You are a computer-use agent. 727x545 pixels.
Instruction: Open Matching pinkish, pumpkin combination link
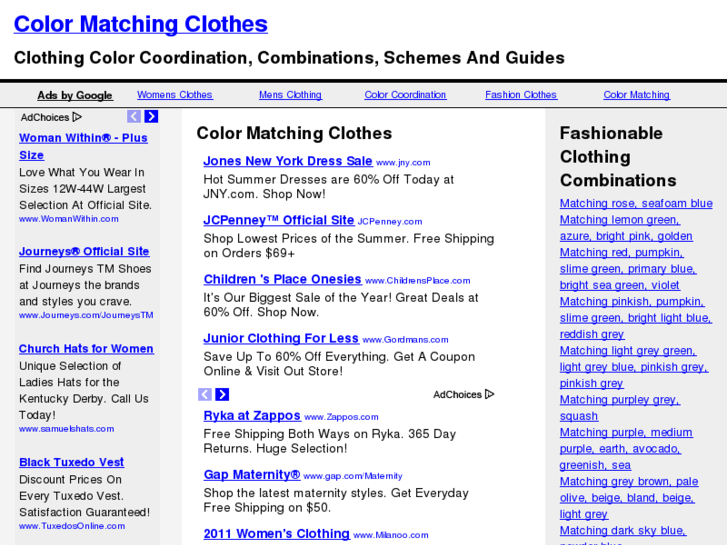click(636, 318)
